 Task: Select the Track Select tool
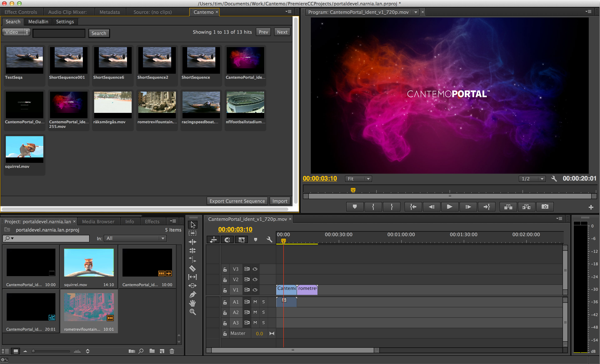pyautogui.click(x=192, y=233)
